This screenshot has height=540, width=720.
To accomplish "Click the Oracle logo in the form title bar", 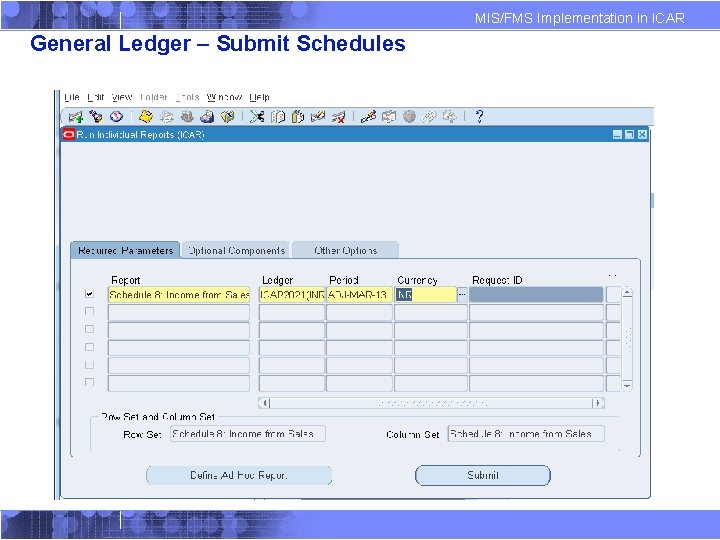I will (x=69, y=135).
